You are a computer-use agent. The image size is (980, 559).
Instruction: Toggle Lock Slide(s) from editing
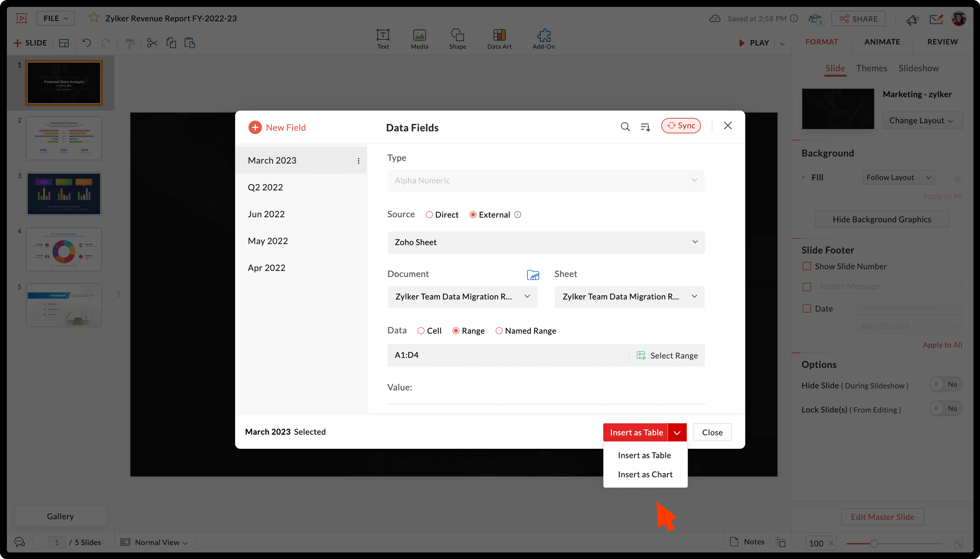click(x=945, y=408)
